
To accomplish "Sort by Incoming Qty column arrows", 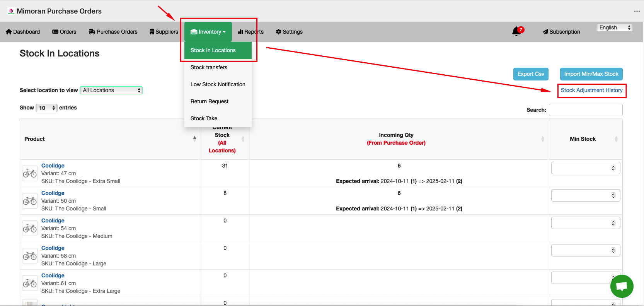I will [x=543, y=139].
